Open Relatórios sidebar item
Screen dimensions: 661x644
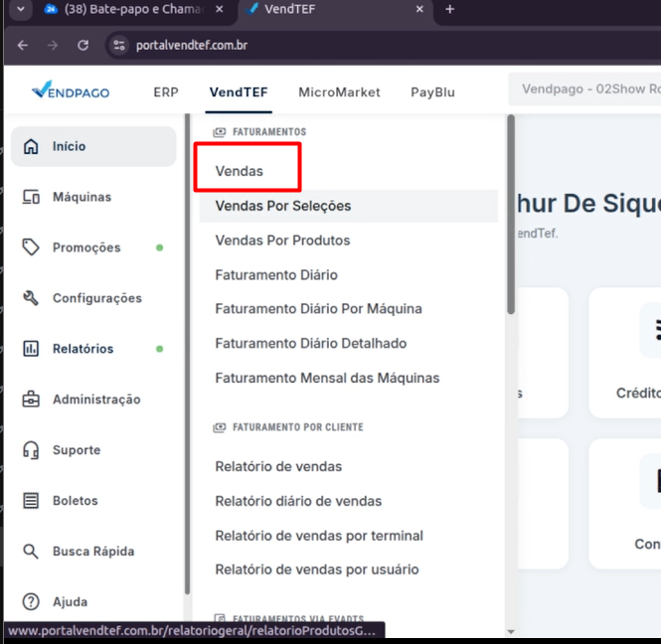(93, 349)
